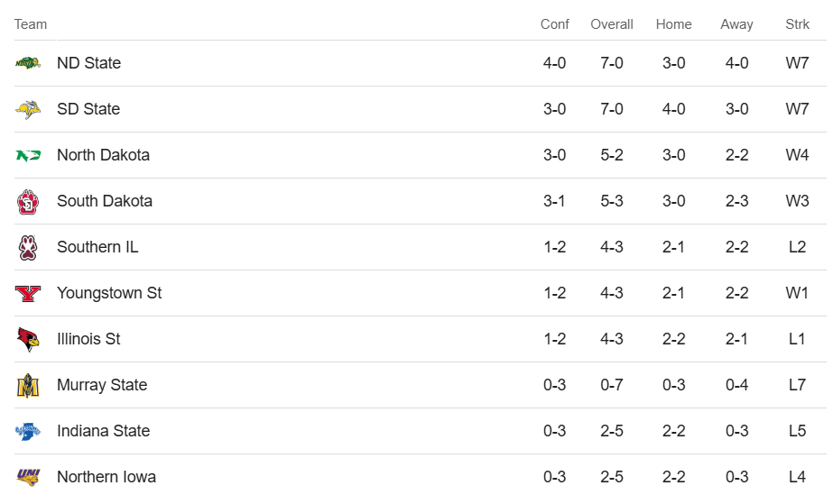This screenshot has height=504, width=833.
Task: Open the SD State team page
Action: pyautogui.click(x=88, y=109)
